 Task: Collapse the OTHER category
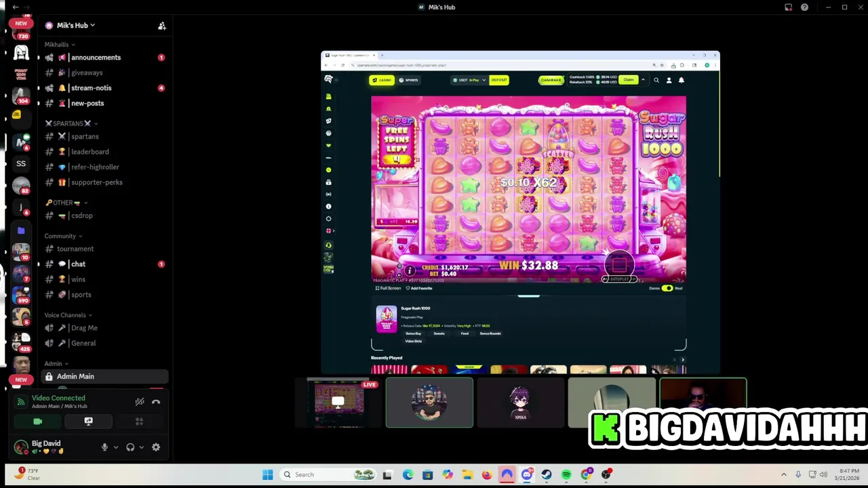(x=66, y=203)
